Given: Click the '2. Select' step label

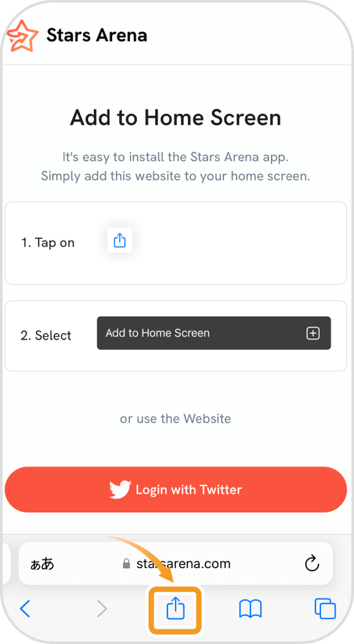Looking at the screenshot, I should click(x=46, y=335).
